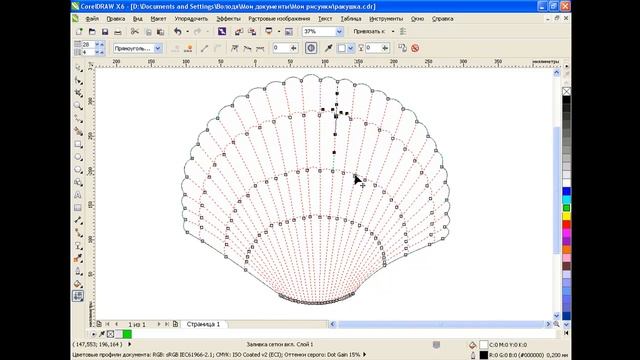Expand the application launcher dropdown arrow

coord(279,31)
